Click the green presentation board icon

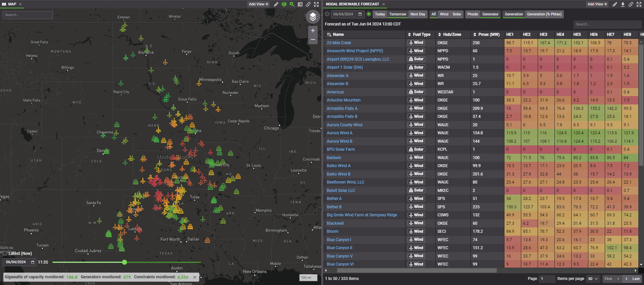(x=284, y=4)
